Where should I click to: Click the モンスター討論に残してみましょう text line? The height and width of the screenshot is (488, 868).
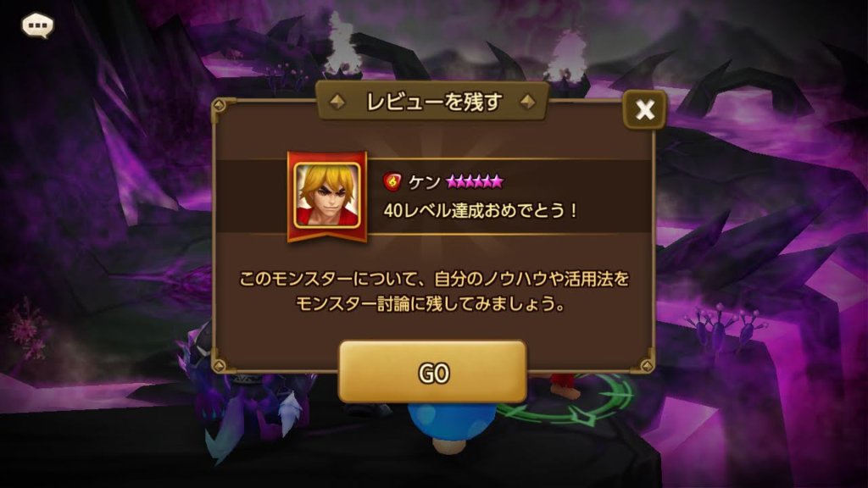pos(431,304)
